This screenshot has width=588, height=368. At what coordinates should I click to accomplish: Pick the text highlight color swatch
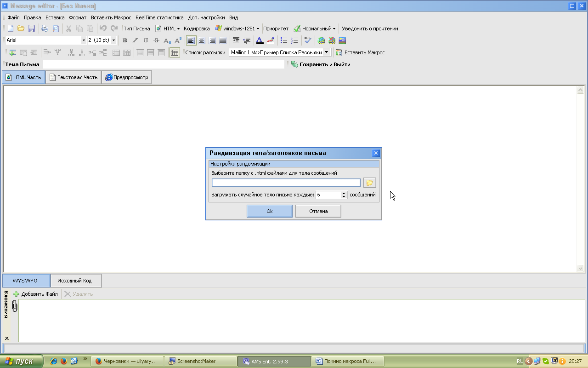point(270,40)
